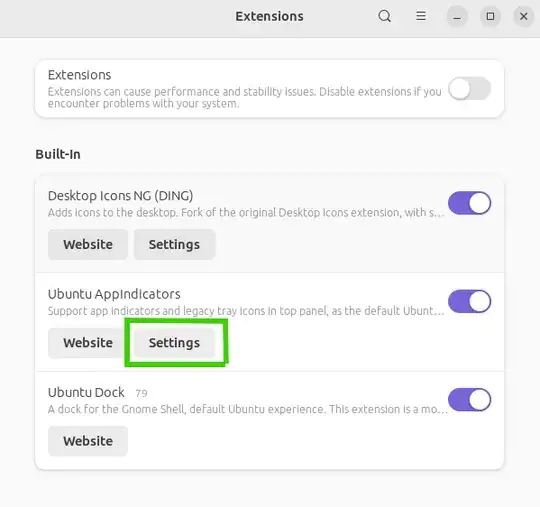Click the 'Support app indicators and legacy' description
The width and height of the screenshot is (540, 507).
pyautogui.click(x=246, y=311)
